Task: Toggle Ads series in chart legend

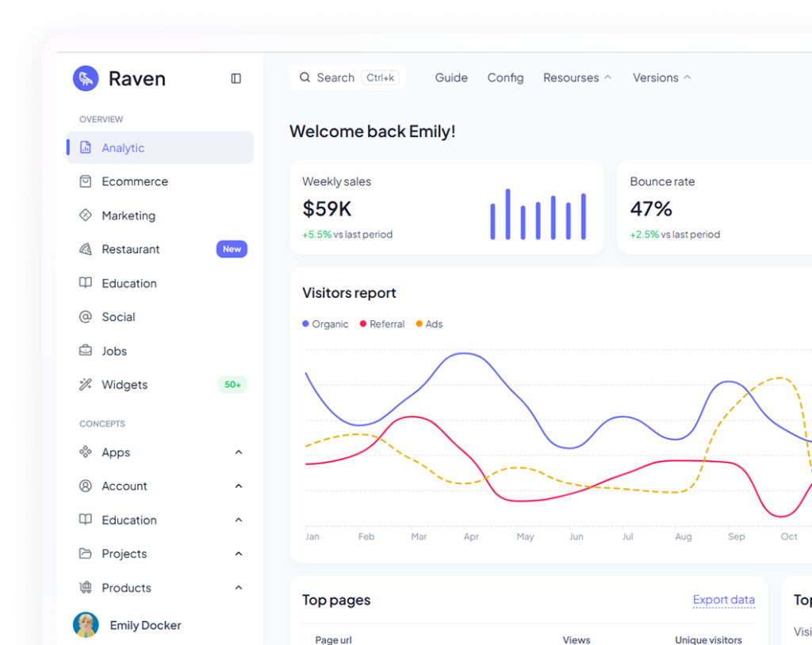Action: 430,324
